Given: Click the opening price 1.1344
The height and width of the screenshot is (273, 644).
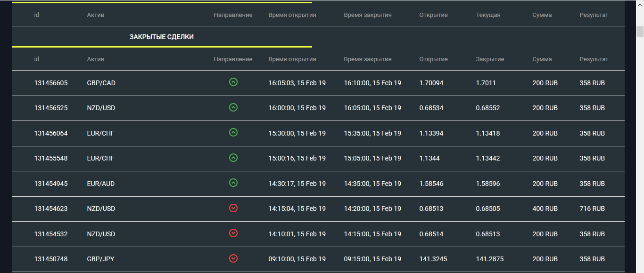Looking at the screenshot, I should point(429,158).
